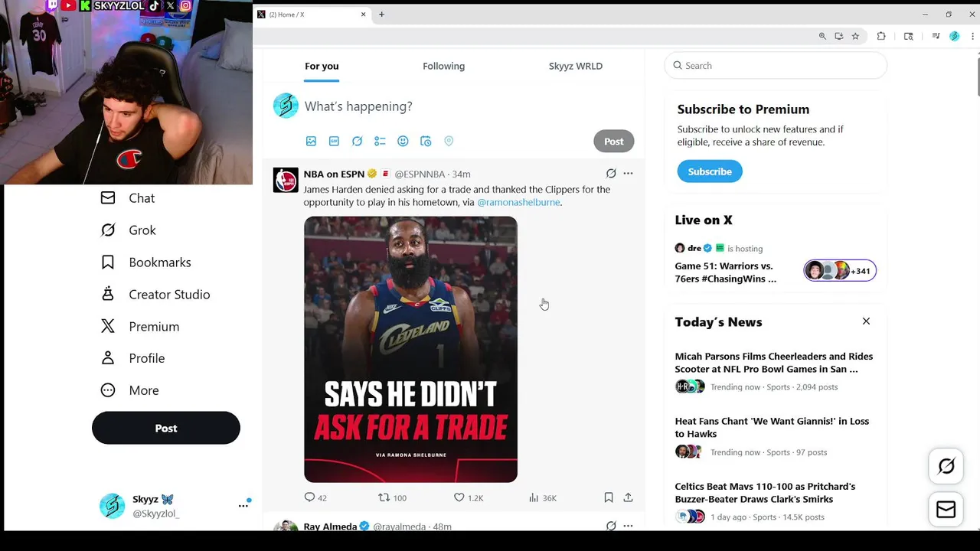Image resolution: width=980 pixels, height=551 pixels.
Task: Repost the ESPN post
Action: point(392,497)
